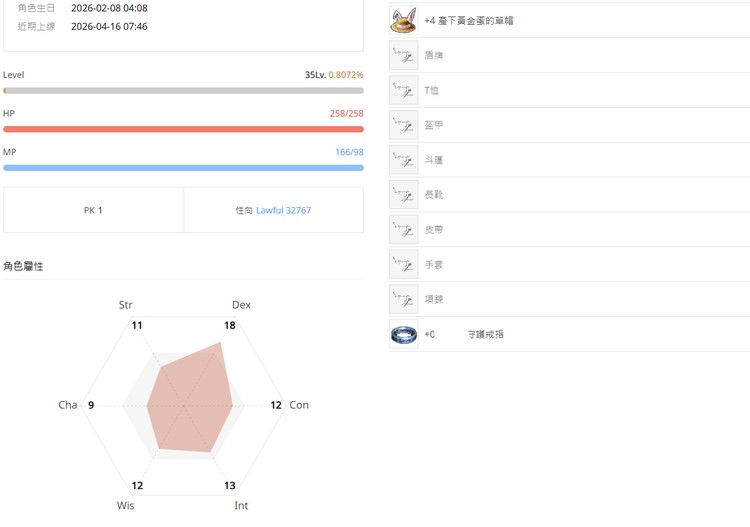
Task: Click the Str label on the attribute chart
Action: [x=126, y=305]
